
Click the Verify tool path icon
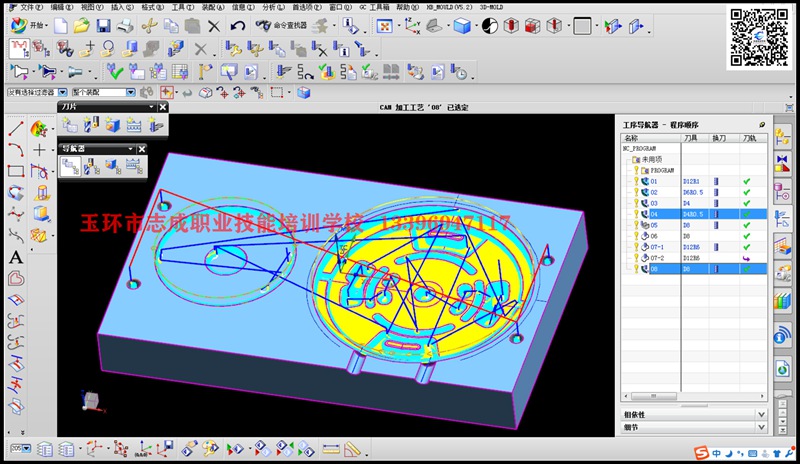tap(327, 71)
